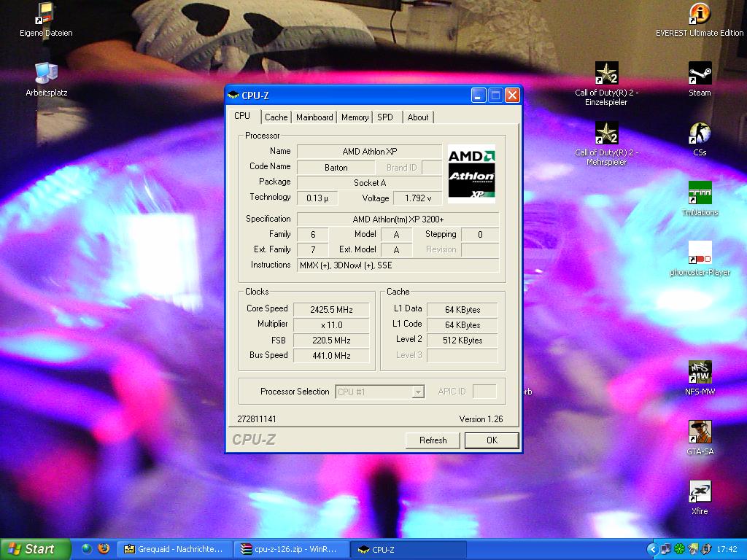Click the 512 KBytes Level 2 cache value
The height and width of the screenshot is (560, 747).
coord(462,340)
